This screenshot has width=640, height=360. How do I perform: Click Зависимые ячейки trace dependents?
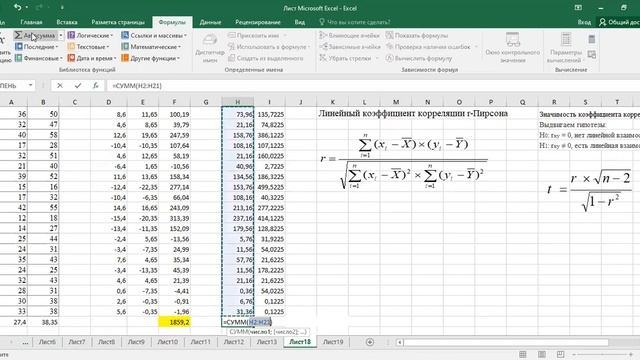click(350, 47)
